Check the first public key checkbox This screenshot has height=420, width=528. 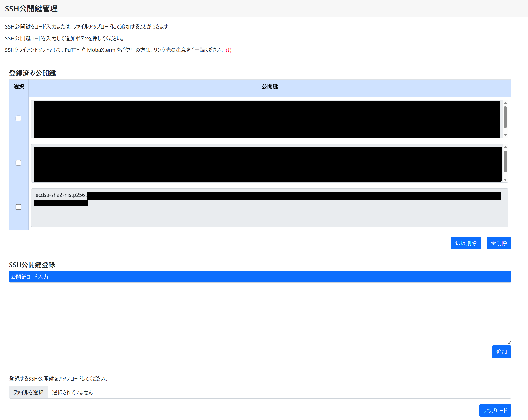pos(18,118)
